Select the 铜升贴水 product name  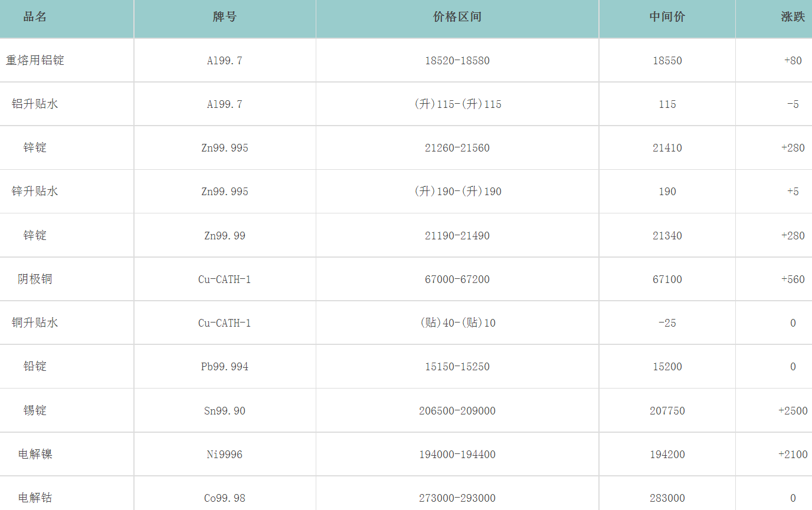click(35, 323)
